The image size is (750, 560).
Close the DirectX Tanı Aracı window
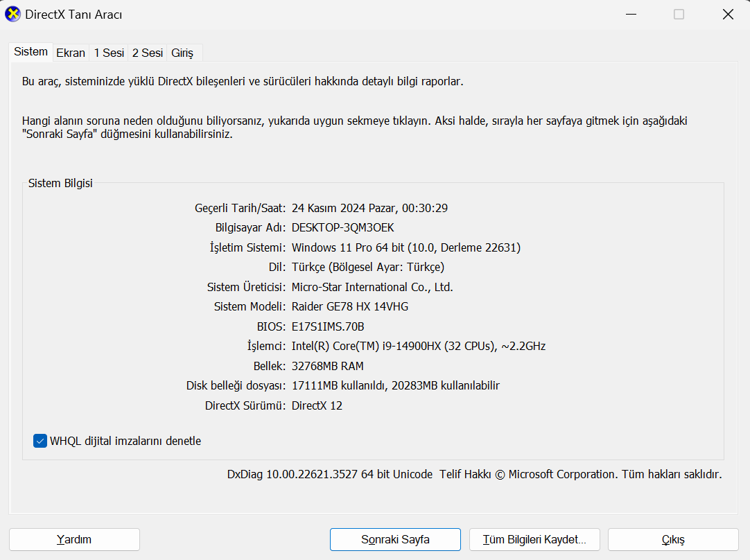point(728,15)
